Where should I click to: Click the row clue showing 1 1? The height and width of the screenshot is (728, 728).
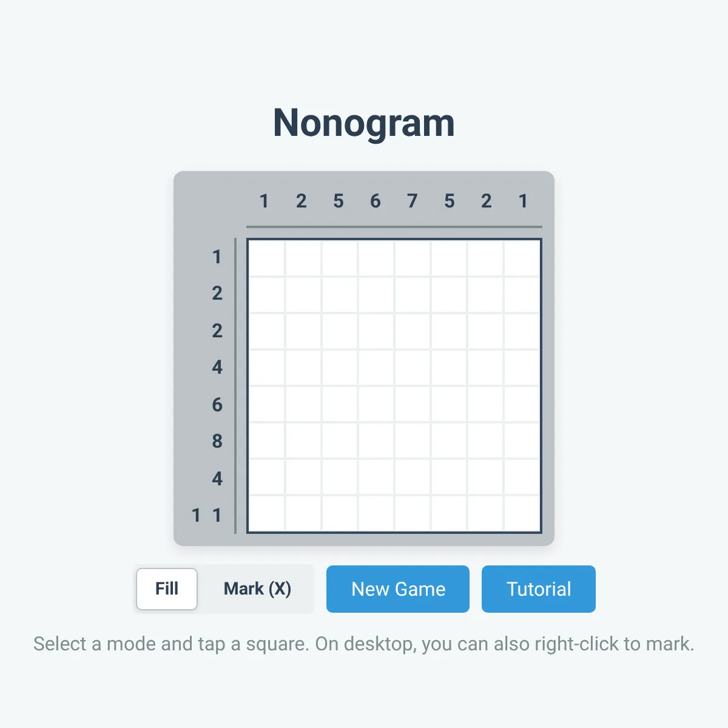click(x=206, y=515)
